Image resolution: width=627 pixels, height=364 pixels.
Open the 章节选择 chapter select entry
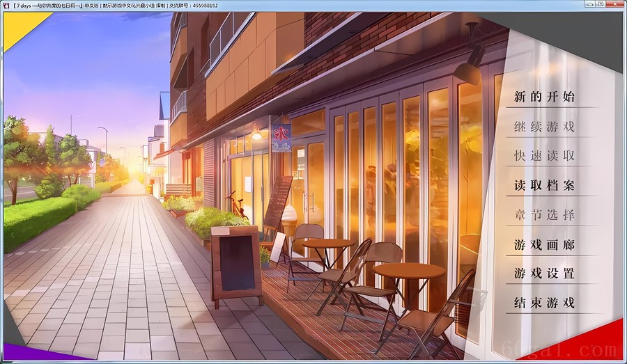(544, 215)
